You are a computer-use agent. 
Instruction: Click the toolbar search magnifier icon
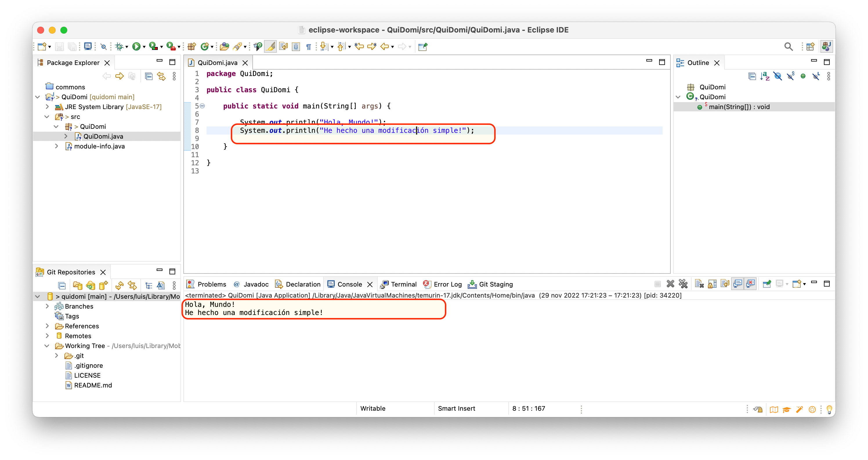coord(788,46)
